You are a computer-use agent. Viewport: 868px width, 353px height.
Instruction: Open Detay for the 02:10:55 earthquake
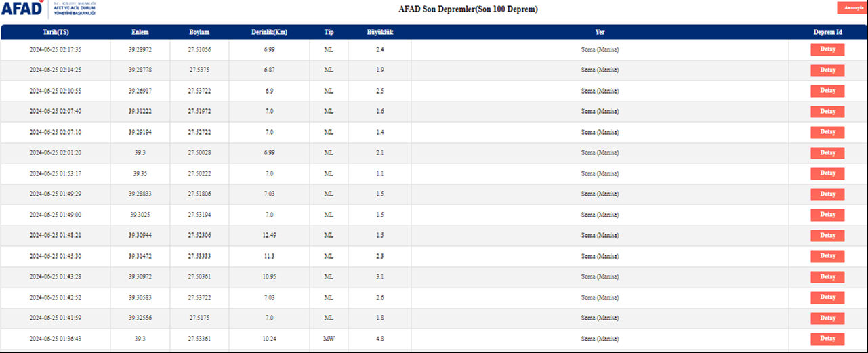coord(827,91)
